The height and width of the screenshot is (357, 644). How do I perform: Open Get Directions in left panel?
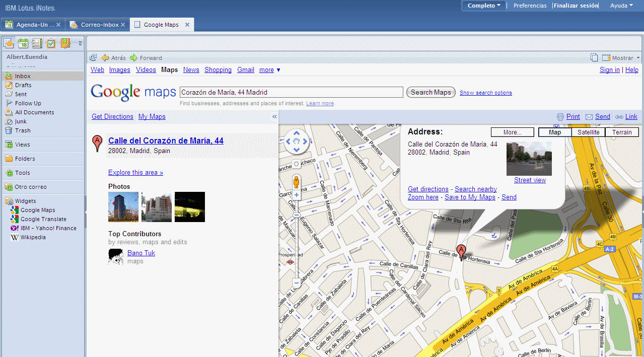point(112,116)
